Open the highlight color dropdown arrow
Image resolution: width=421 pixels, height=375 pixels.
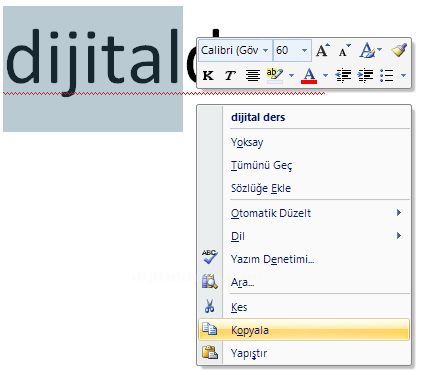click(x=291, y=76)
